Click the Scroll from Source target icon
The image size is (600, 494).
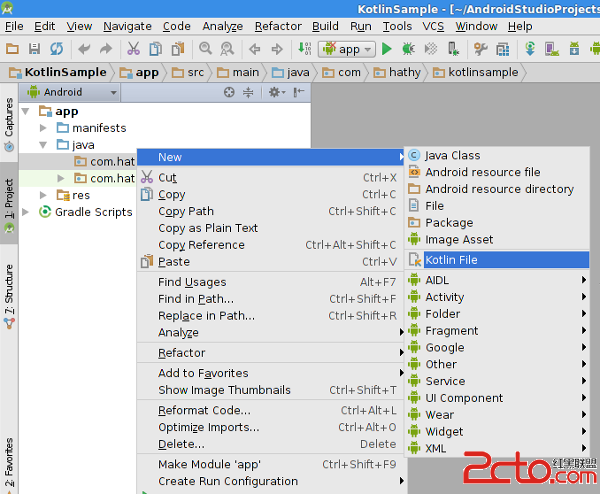click(x=229, y=92)
